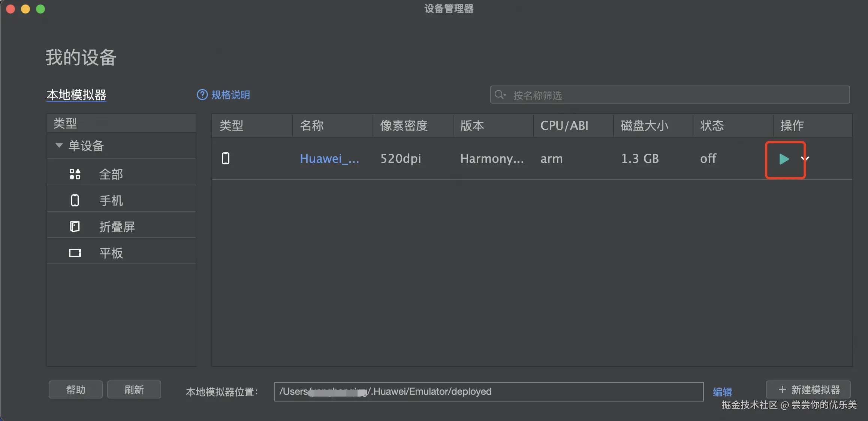Click the question mark help icon beside 规格说明
The width and height of the screenshot is (868, 421).
click(202, 95)
